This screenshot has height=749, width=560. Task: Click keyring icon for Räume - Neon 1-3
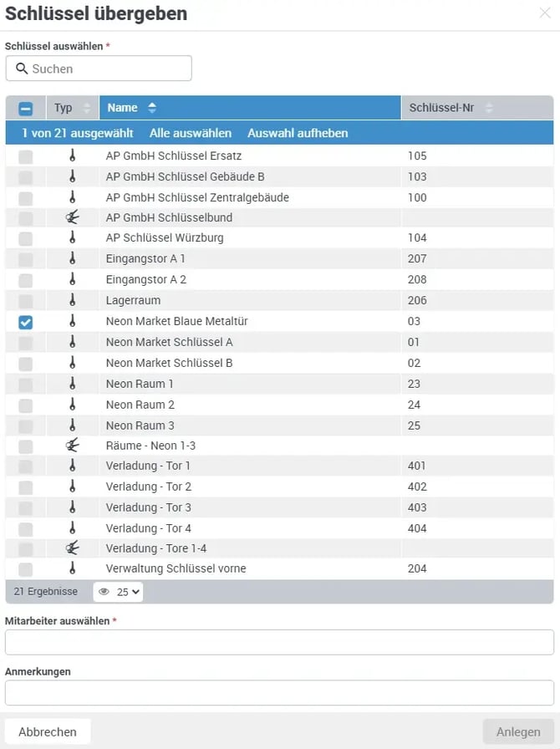(72, 446)
